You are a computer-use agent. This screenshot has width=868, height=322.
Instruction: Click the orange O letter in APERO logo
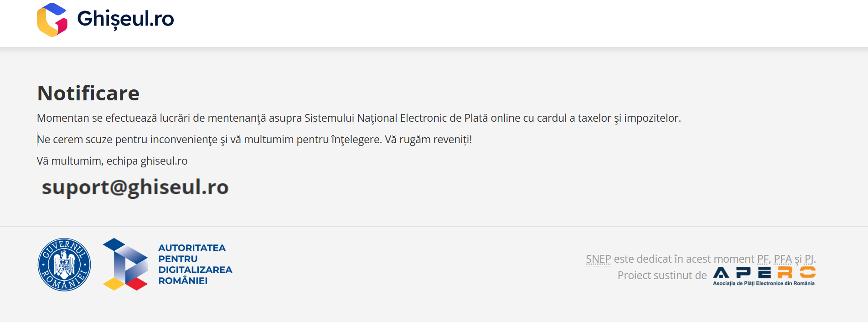tap(807, 273)
